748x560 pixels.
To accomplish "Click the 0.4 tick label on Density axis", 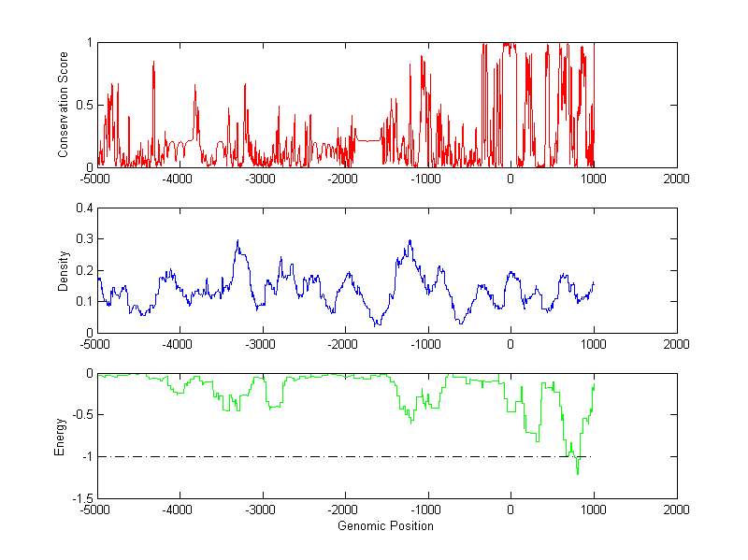I will click(x=83, y=208).
